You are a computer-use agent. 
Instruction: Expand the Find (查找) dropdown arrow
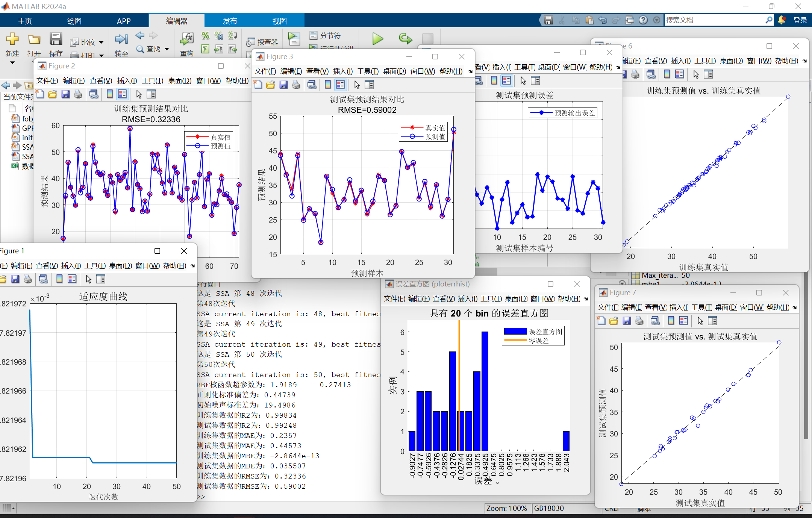point(167,49)
